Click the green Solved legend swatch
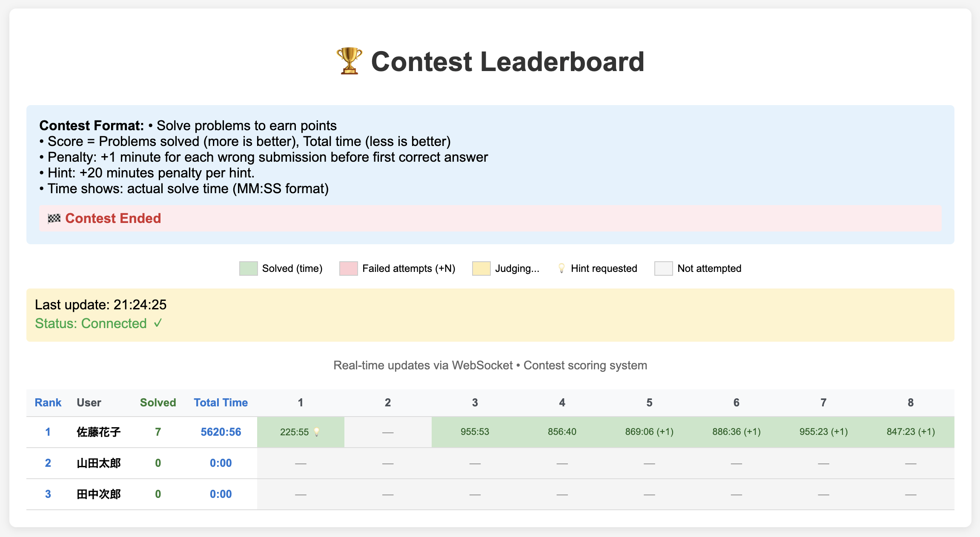 248,268
